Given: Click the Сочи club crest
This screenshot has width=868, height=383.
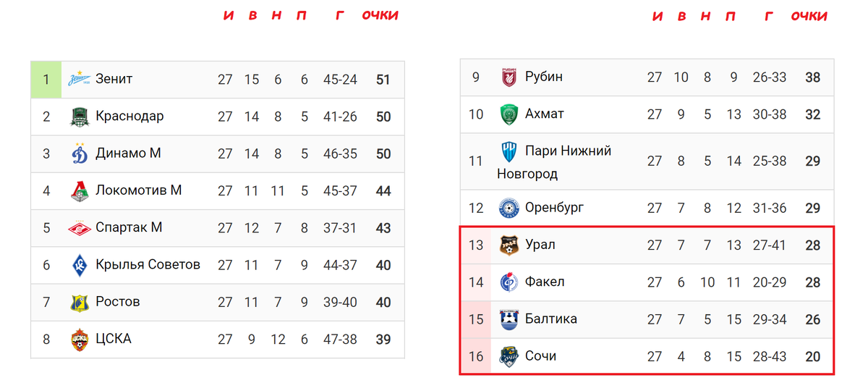Looking at the screenshot, I should click(x=509, y=356).
